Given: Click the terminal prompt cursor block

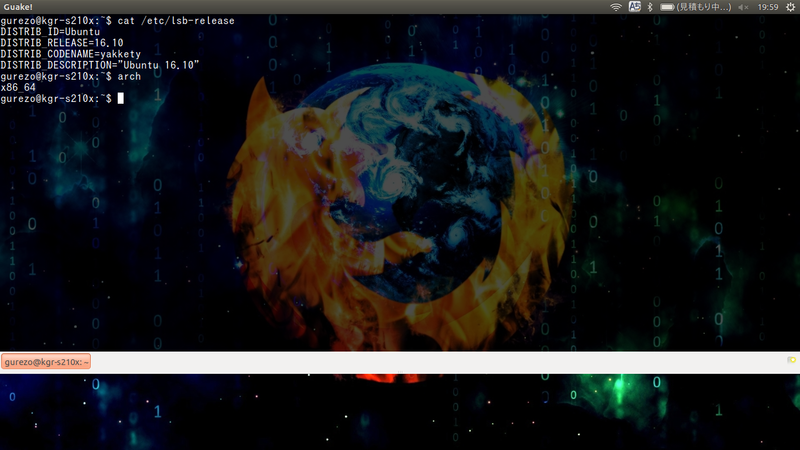Looking at the screenshot, I should click(120, 98).
